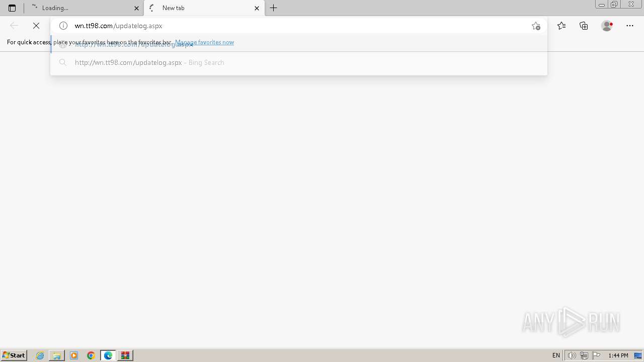Close the Loading... tab

click(136, 8)
